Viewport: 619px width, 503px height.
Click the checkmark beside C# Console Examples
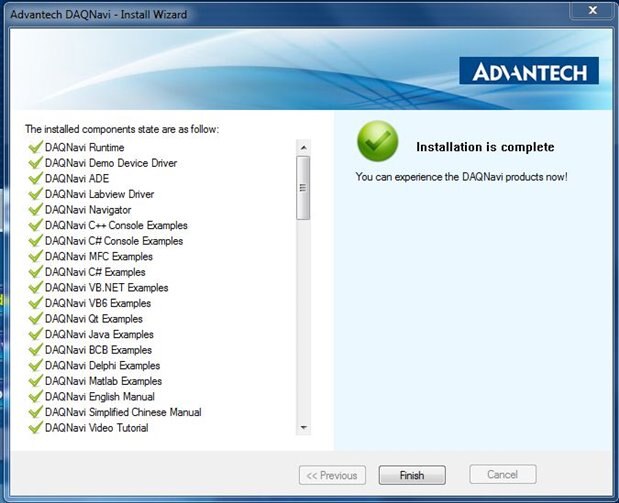pyautogui.click(x=35, y=240)
